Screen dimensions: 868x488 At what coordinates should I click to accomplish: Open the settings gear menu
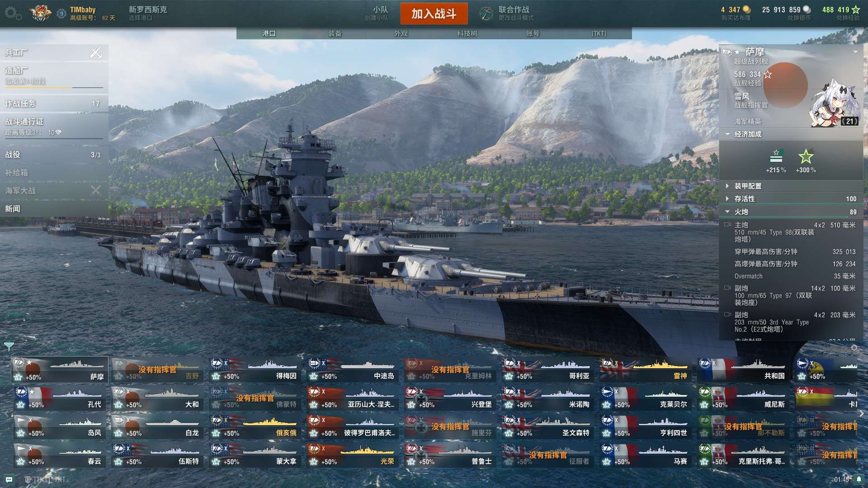click(12, 14)
